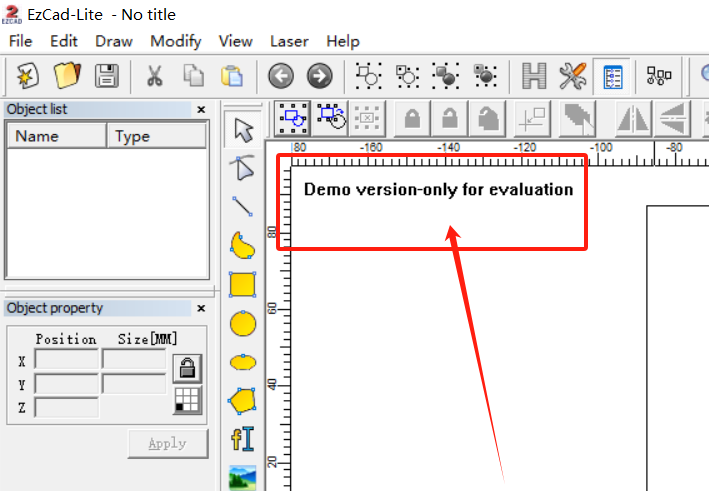Open the Modify menu

(176, 41)
